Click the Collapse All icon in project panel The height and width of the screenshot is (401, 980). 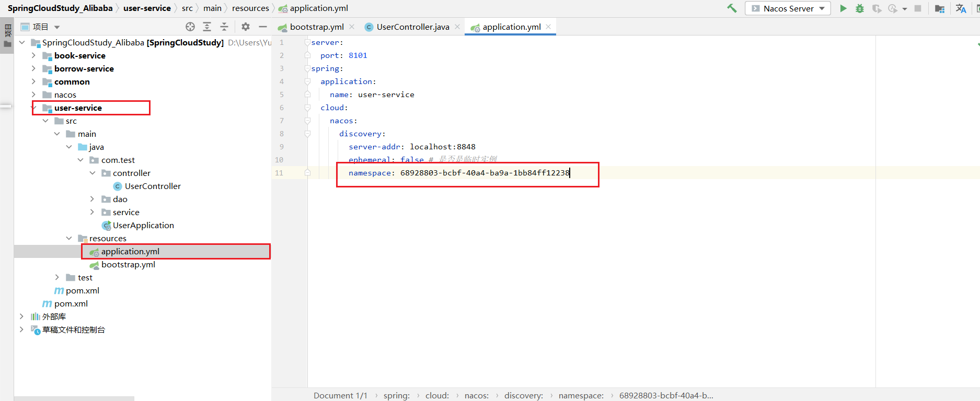click(224, 27)
